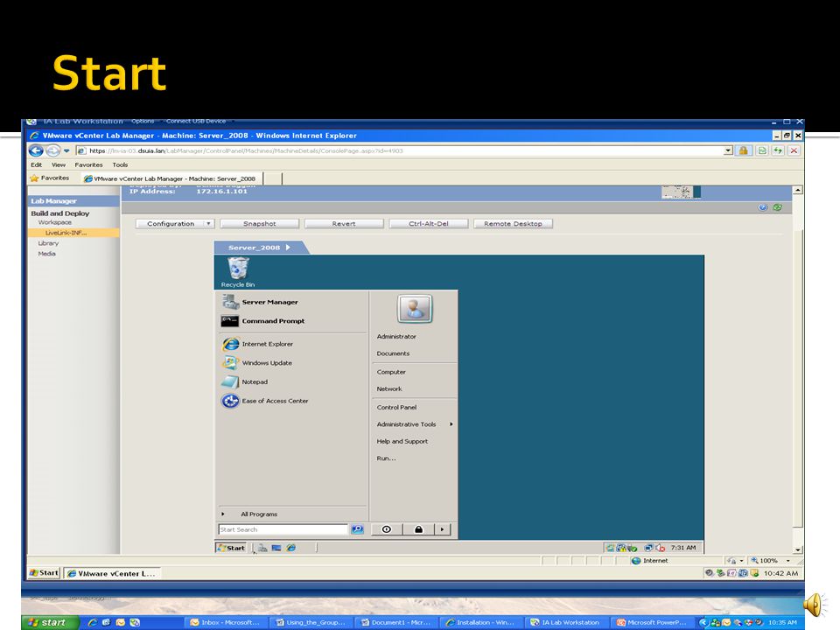Click the console thumbnail preview image

[681, 192]
